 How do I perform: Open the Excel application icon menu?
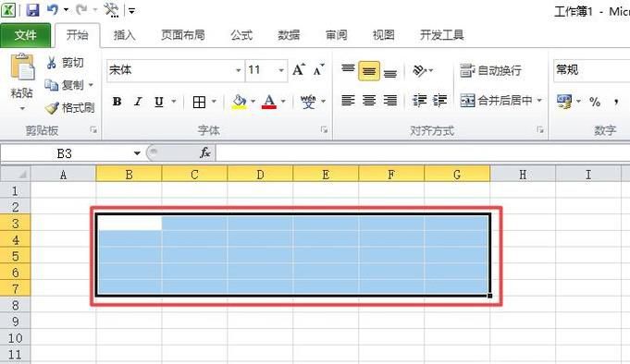(x=9, y=9)
